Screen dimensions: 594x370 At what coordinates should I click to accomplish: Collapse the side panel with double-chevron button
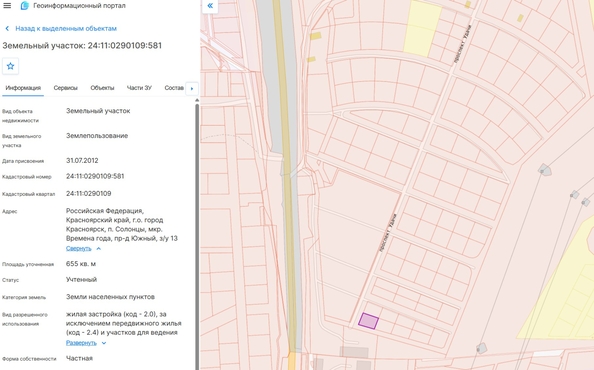pyautogui.click(x=210, y=6)
